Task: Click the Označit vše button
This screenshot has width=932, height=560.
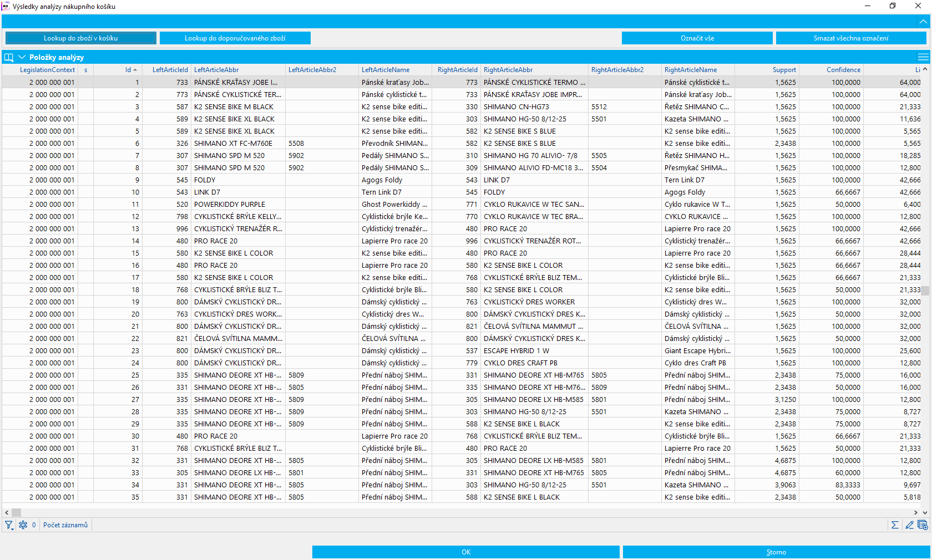Action: [x=697, y=38]
